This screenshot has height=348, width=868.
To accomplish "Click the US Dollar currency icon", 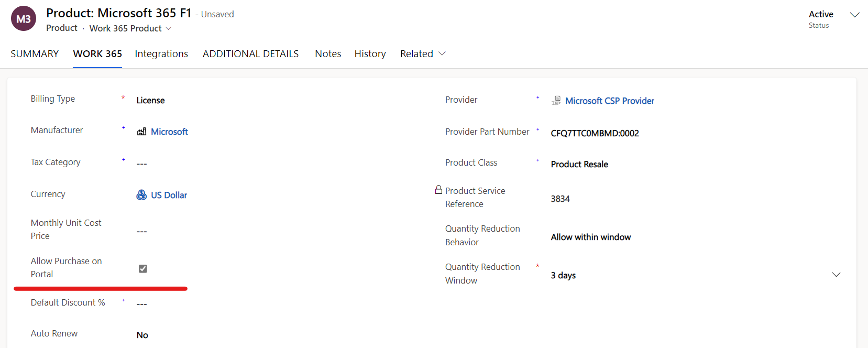I will point(141,195).
